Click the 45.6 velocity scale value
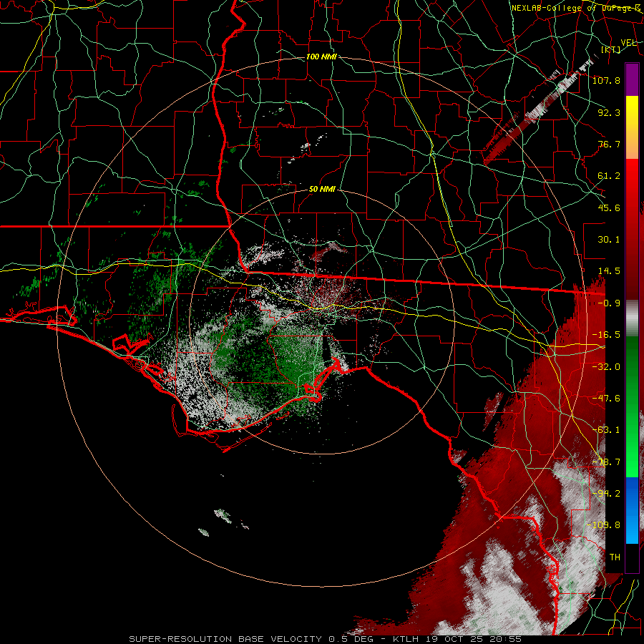Viewport: 644px width, 644px height. (x=609, y=208)
